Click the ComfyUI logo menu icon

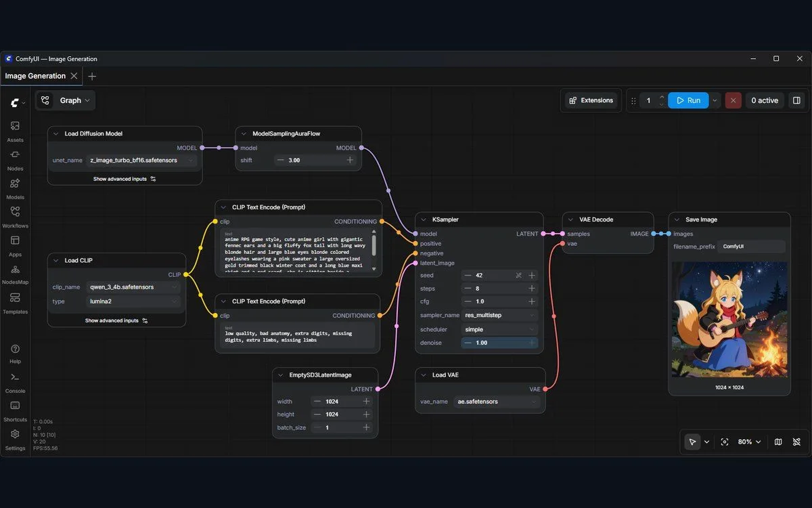(x=18, y=103)
